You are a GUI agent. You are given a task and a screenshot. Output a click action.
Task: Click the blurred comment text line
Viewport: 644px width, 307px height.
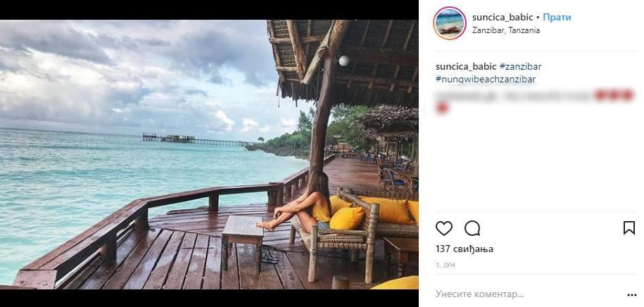pyautogui.click(x=514, y=94)
